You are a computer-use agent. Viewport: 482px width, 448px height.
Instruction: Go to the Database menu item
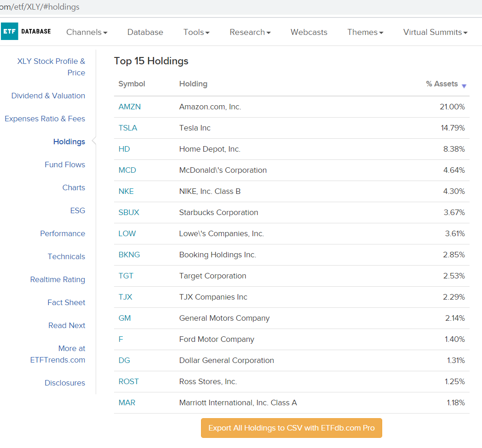coord(145,32)
